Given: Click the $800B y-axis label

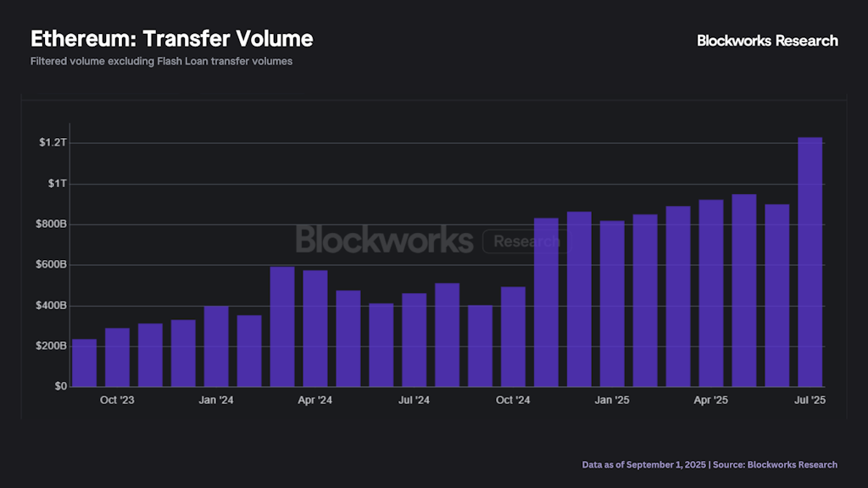Looking at the screenshot, I should pyautogui.click(x=51, y=224).
